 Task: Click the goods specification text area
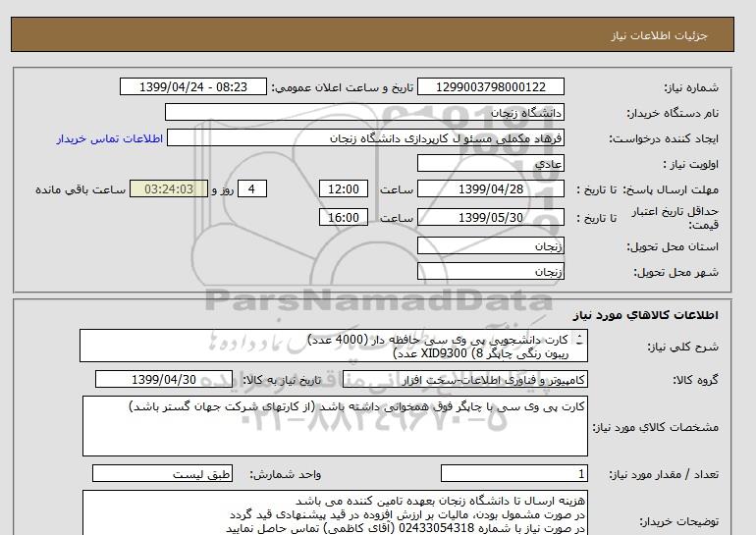click(335, 426)
